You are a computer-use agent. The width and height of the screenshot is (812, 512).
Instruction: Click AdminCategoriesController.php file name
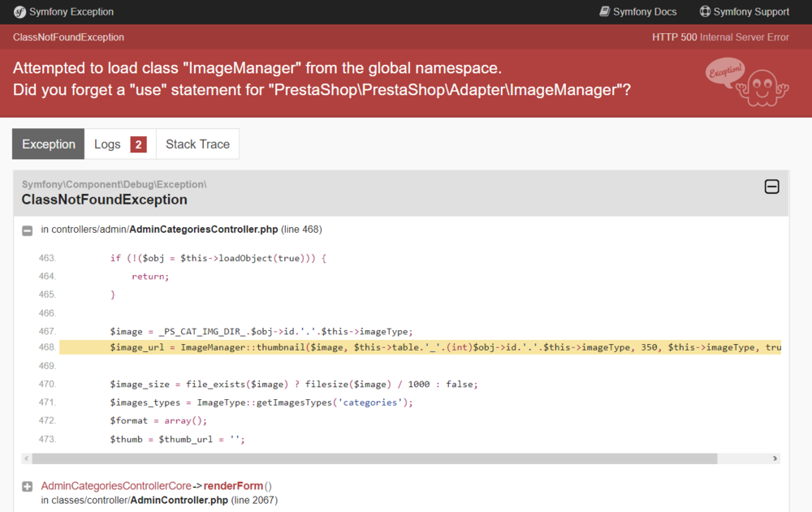pos(204,230)
